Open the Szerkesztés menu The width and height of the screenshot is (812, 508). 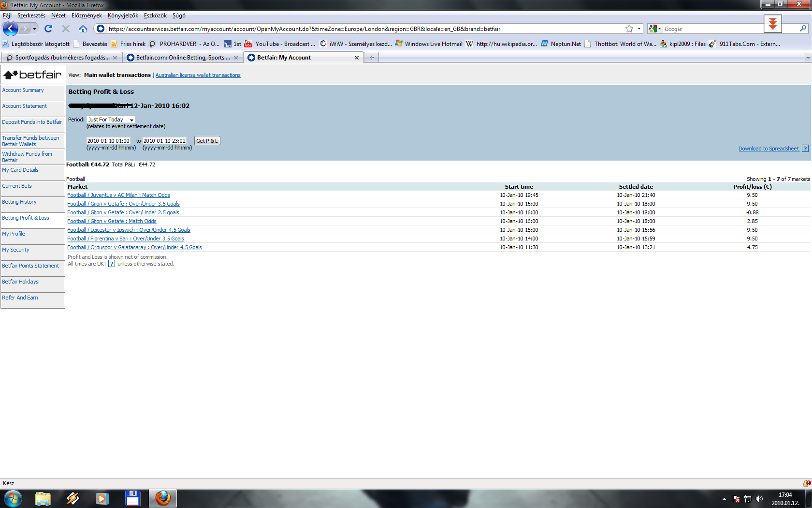coord(31,15)
